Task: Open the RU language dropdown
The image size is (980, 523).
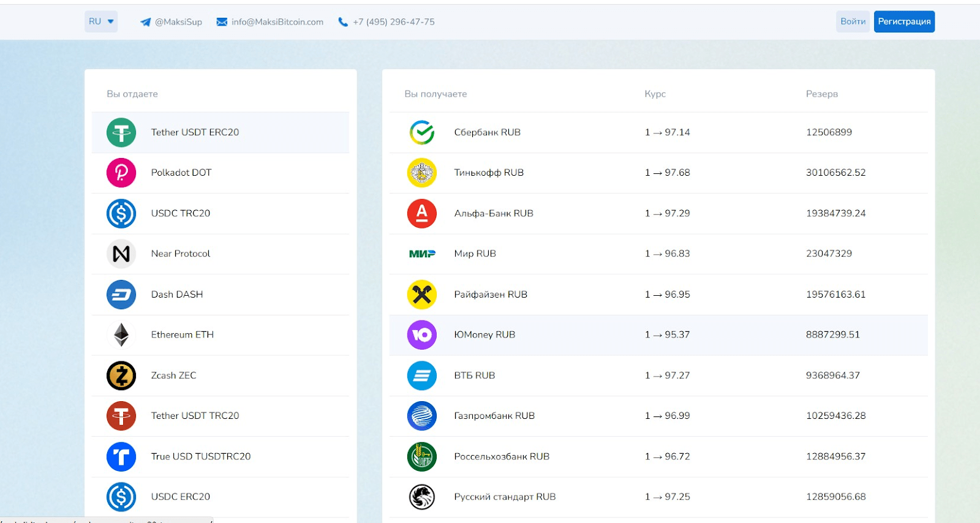Action: (101, 21)
